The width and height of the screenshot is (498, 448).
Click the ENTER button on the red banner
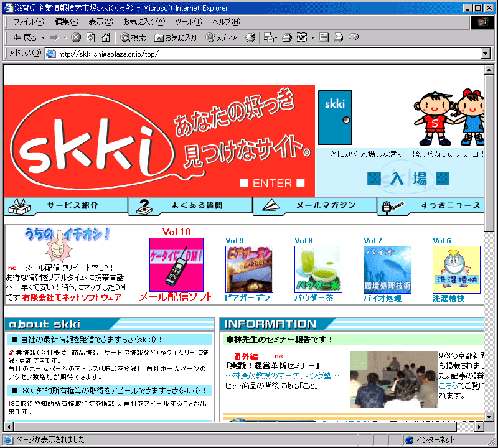(x=272, y=183)
